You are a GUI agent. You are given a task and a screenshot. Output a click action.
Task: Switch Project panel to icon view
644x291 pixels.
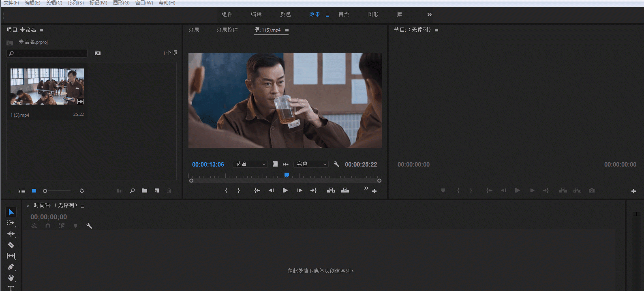(x=34, y=191)
